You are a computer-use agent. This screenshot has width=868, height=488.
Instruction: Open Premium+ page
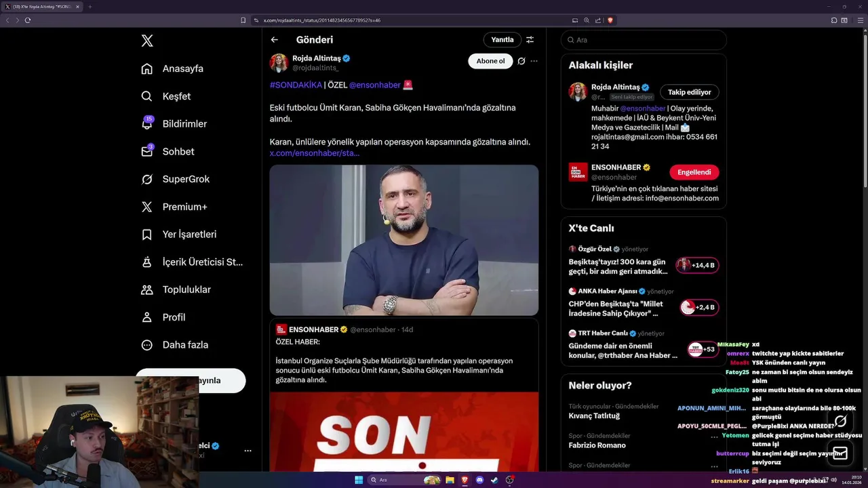click(x=174, y=207)
